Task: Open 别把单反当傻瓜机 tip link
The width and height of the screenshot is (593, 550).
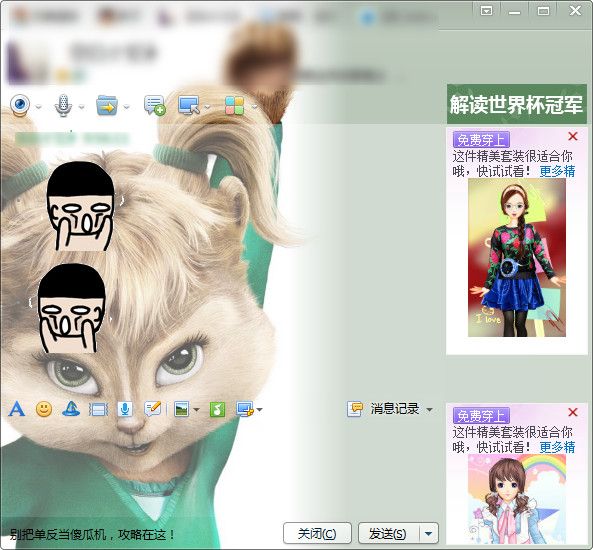Action: (x=92, y=534)
